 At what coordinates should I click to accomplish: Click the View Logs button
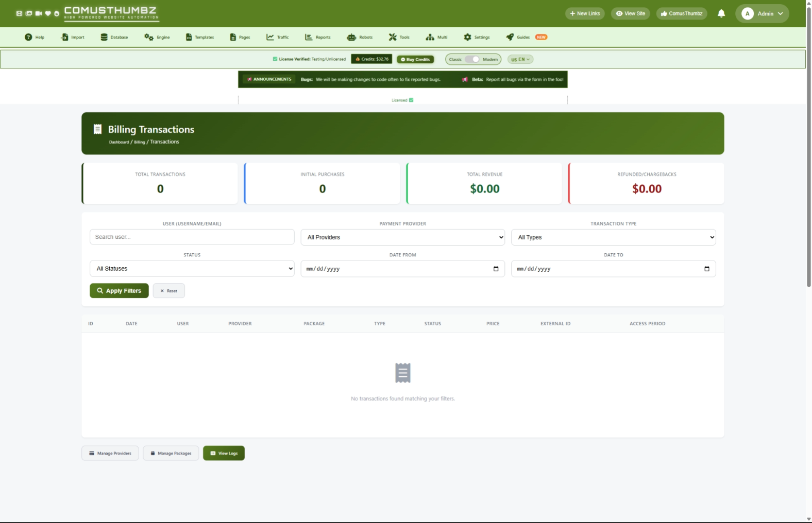[x=224, y=454]
